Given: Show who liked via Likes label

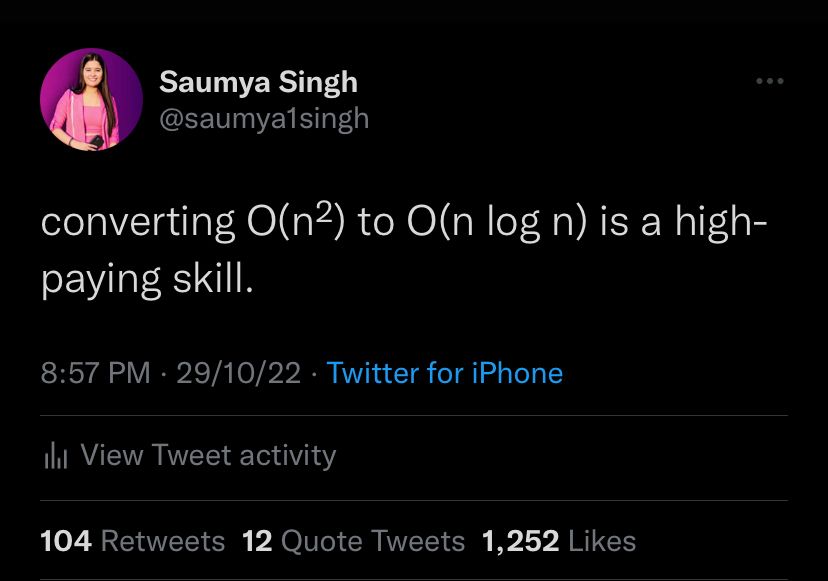Looking at the screenshot, I should 602,541.
